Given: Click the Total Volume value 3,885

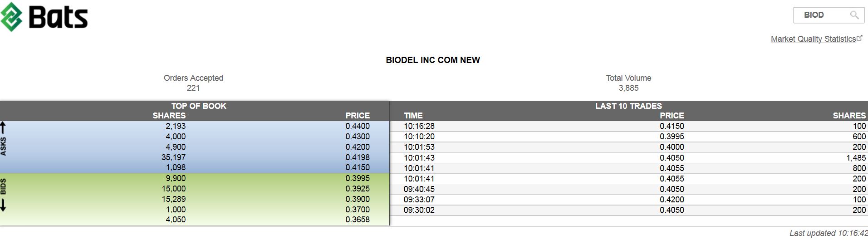Looking at the screenshot, I should [628, 88].
